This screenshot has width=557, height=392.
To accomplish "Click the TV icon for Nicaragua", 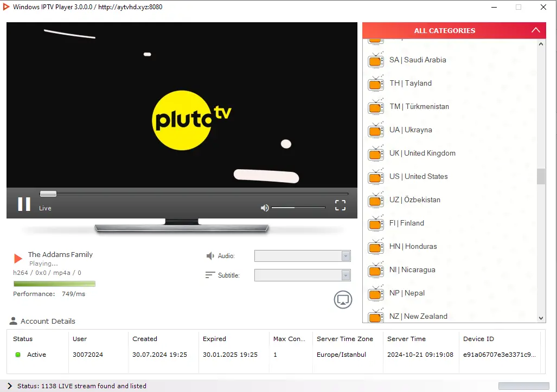I will [376, 270].
